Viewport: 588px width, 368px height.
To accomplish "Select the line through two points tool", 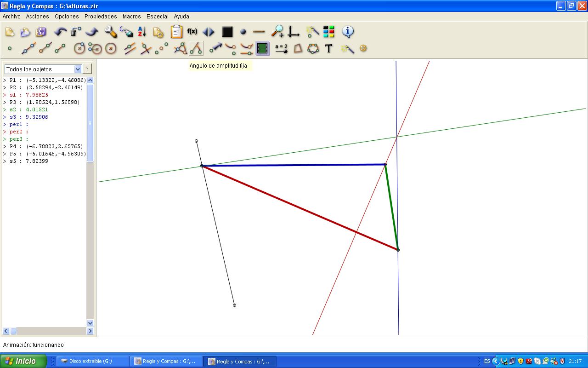I will [29, 48].
